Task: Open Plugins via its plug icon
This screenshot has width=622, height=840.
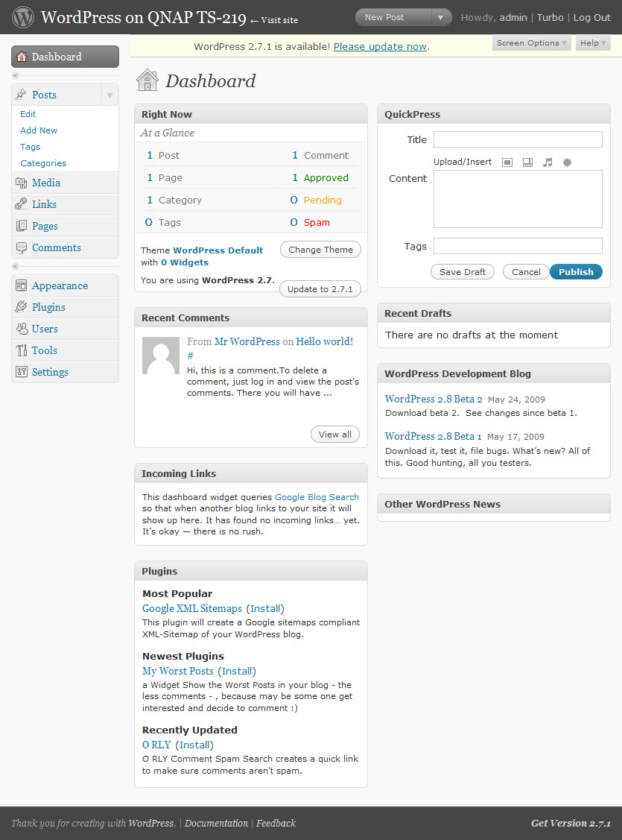Action: (x=21, y=307)
